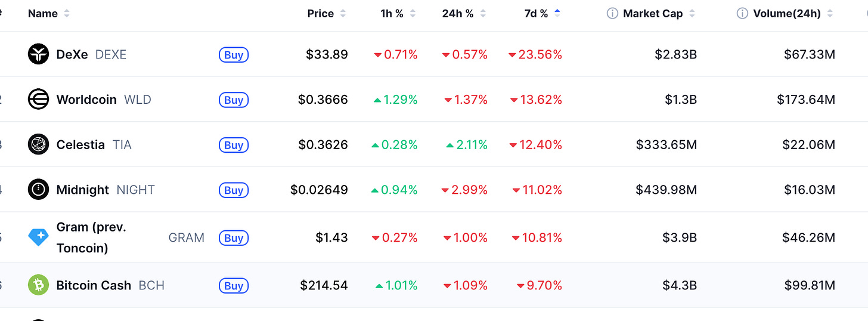Click Buy button for Worldcoin

click(x=234, y=100)
